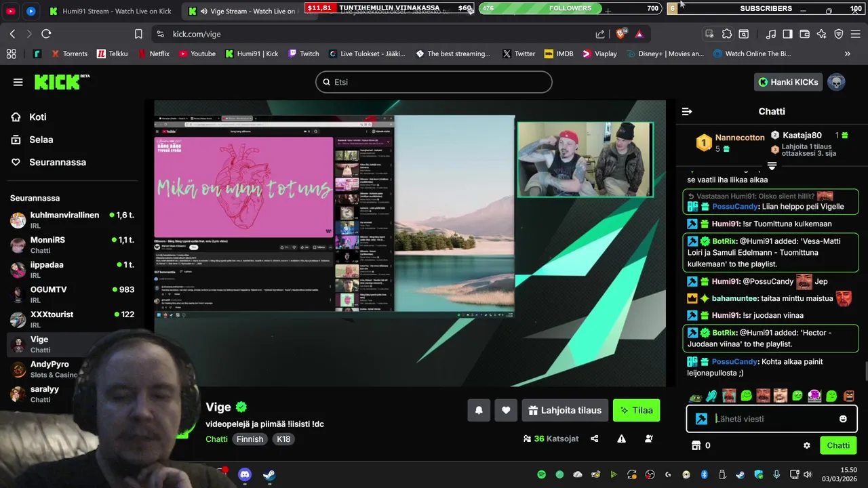The width and height of the screenshot is (868, 488).
Task: Show more bookmarks overflow chevron
Action: tap(848, 54)
